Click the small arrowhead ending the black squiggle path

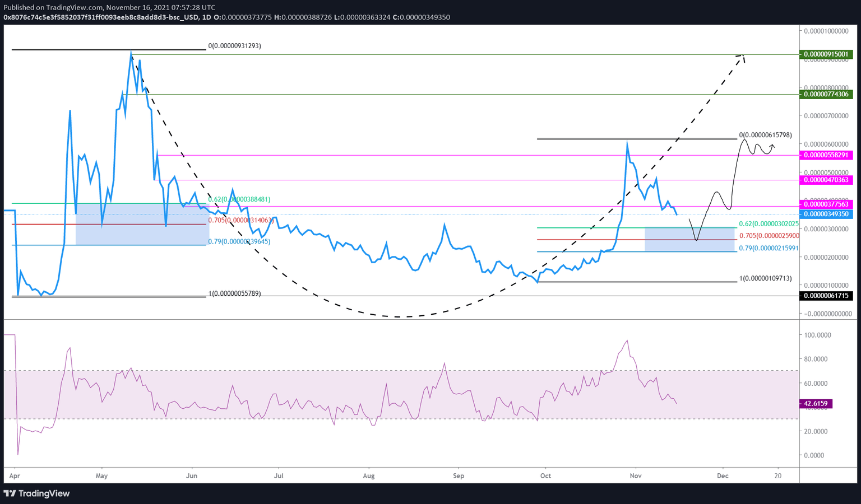[x=773, y=147]
